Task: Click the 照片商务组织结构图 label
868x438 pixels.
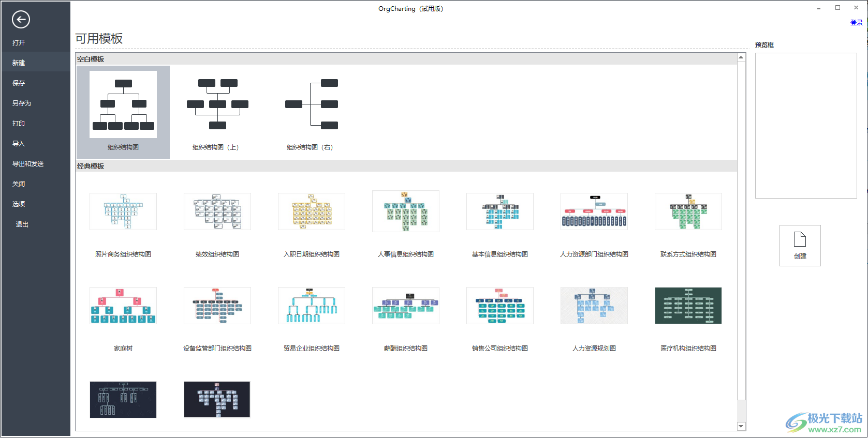Action: (x=123, y=254)
